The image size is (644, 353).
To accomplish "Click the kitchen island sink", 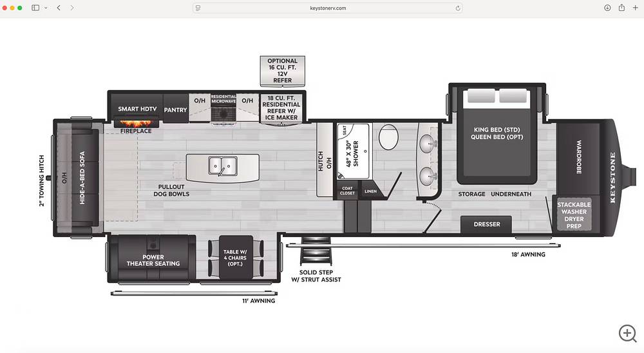I will (x=222, y=166).
